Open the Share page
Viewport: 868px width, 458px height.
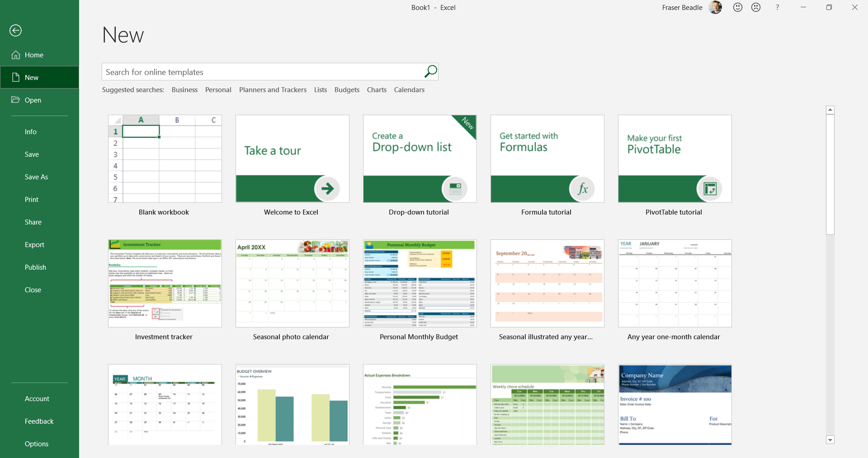(x=39, y=222)
